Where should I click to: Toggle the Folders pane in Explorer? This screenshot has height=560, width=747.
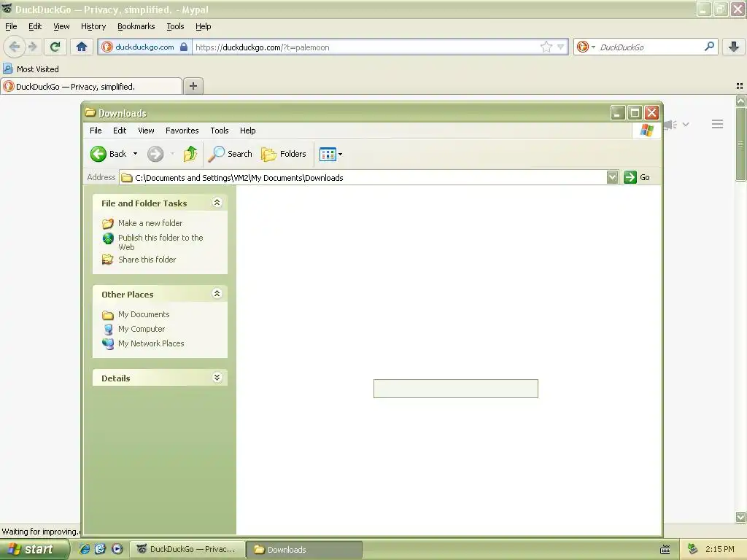[284, 154]
